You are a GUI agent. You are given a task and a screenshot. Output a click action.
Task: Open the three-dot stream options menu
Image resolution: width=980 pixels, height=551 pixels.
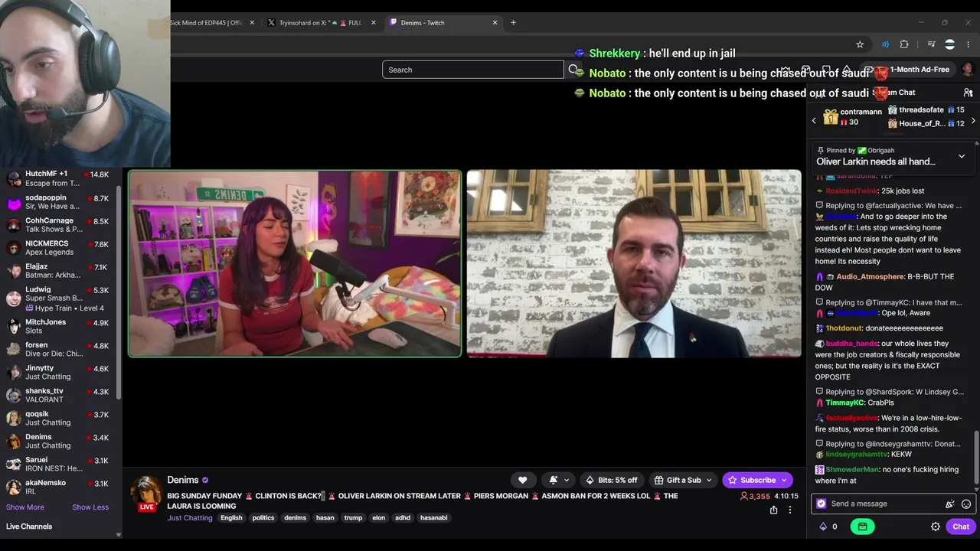pyautogui.click(x=790, y=510)
